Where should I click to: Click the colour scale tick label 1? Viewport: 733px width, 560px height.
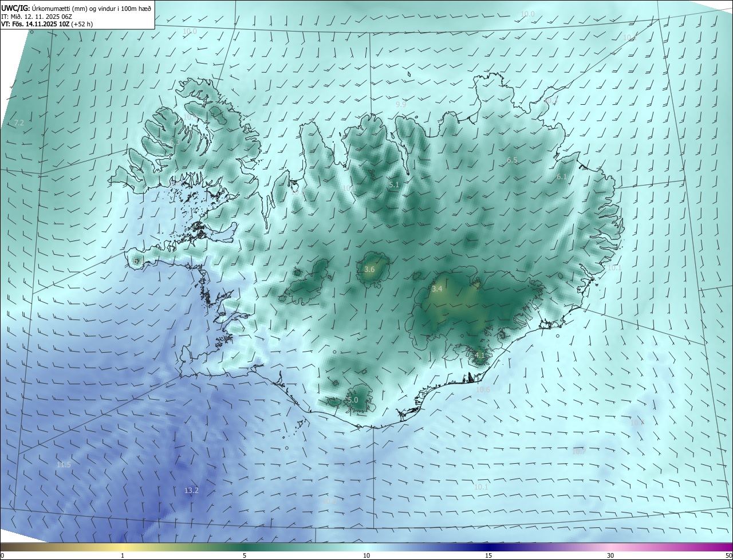coord(123,555)
